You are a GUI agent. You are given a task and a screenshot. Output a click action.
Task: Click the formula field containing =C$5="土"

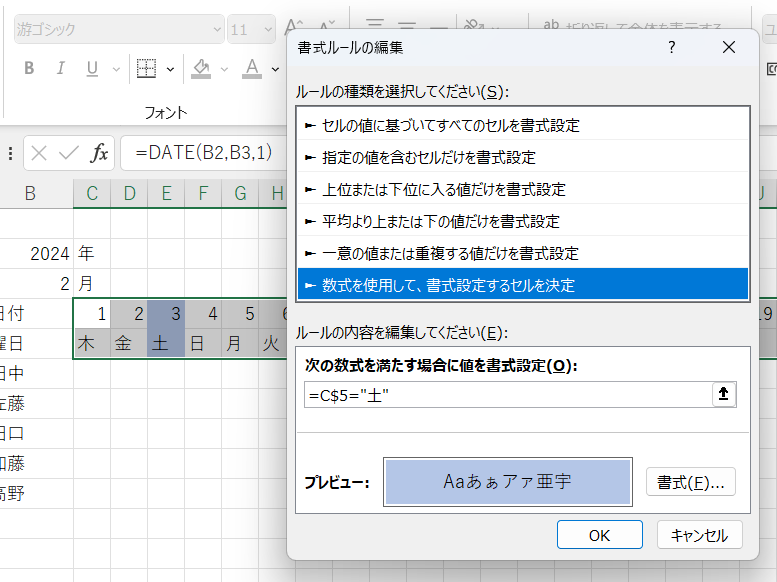tap(506, 395)
